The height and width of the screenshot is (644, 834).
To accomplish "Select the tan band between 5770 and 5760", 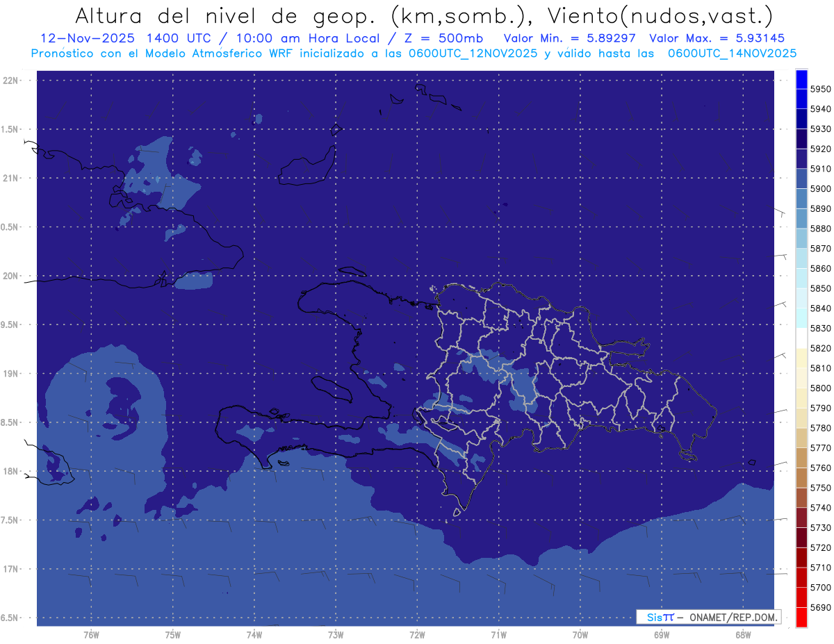I will [801, 458].
